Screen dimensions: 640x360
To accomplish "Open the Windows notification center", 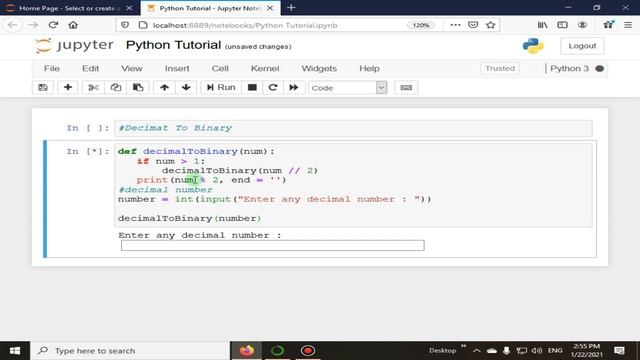I will tap(619, 351).
